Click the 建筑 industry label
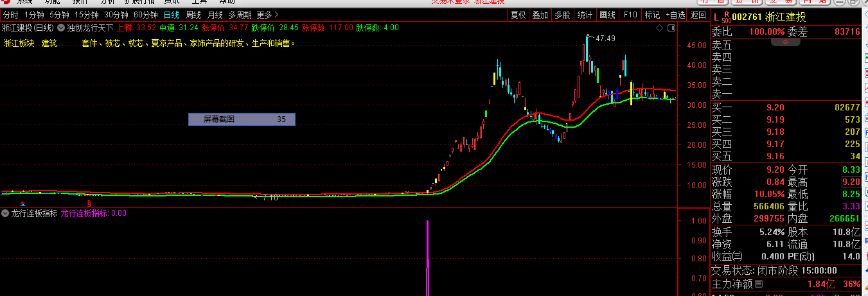Image resolution: width=868 pixels, height=296 pixels. 49,43
